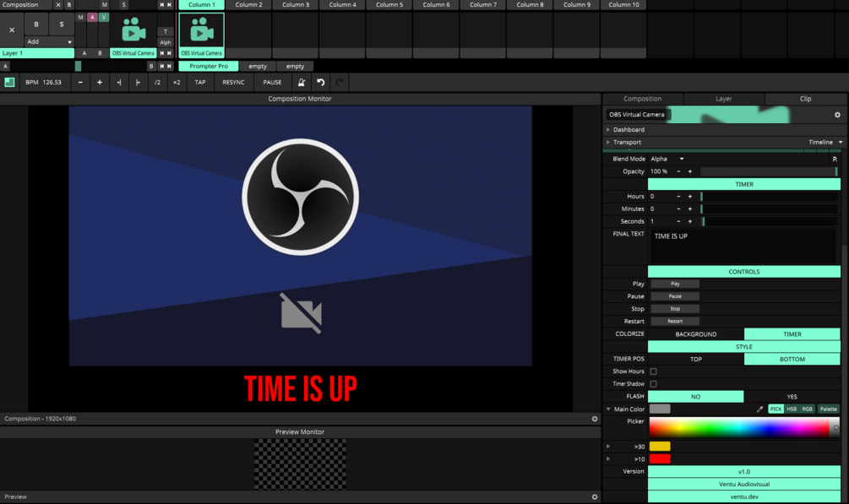
Task: Open the Transport Timeline dropdown
Action: click(x=825, y=143)
